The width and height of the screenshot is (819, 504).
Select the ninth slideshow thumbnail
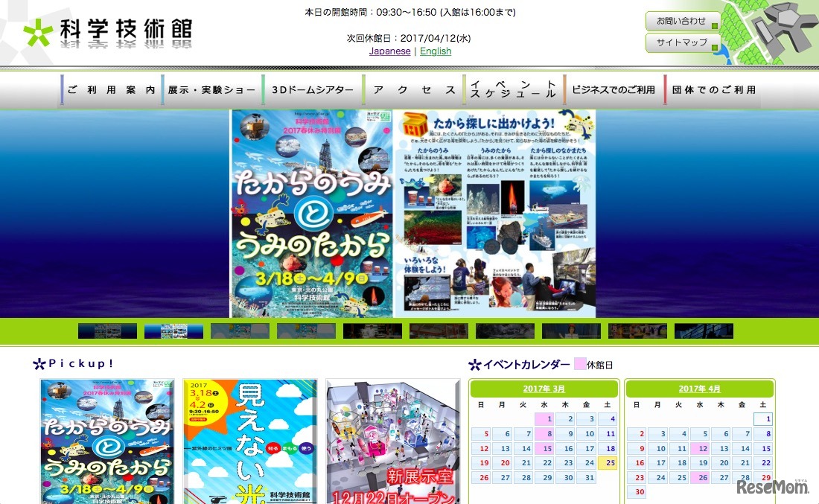click(638, 331)
